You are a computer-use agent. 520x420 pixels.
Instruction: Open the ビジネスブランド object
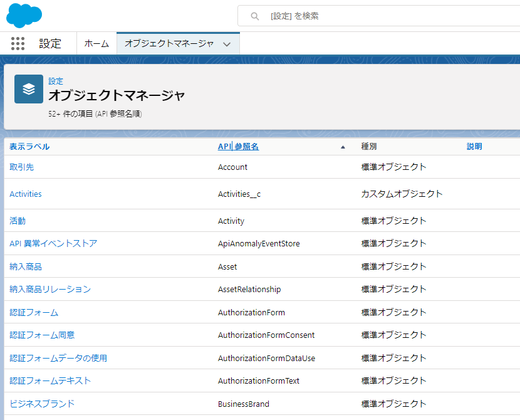pyautogui.click(x=42, y=404)
